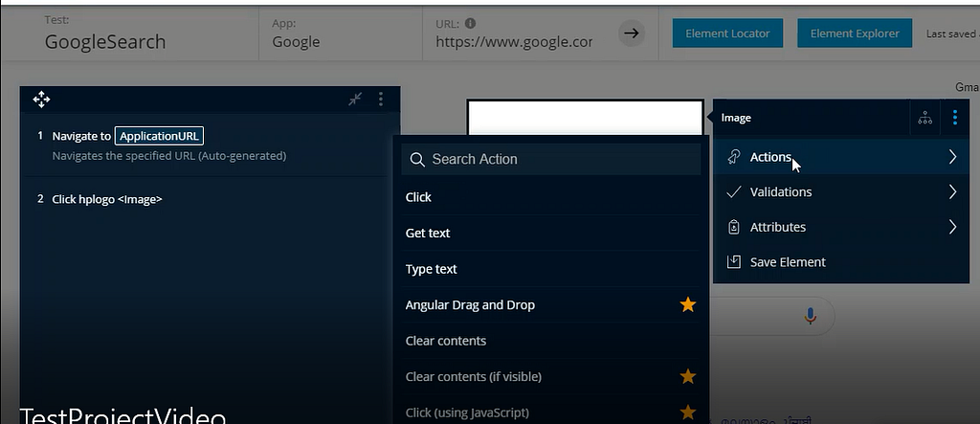Expand the Attributes submenu arrow

(952, 227)
